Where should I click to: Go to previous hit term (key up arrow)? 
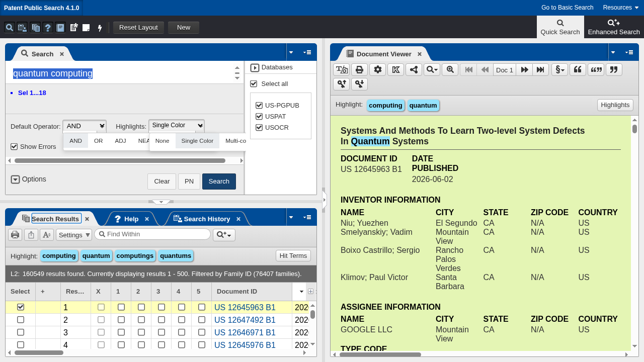(x=341, y=84)
